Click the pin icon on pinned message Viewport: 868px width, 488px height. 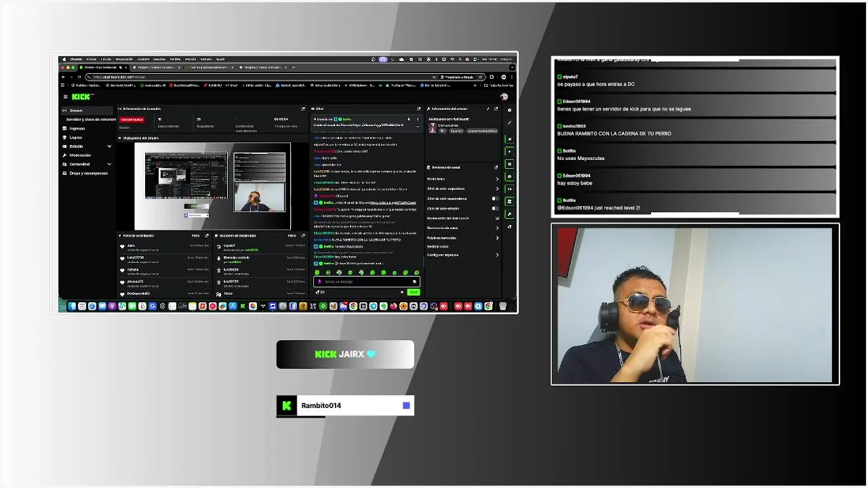pyautogui.click(x=409, y=119)
